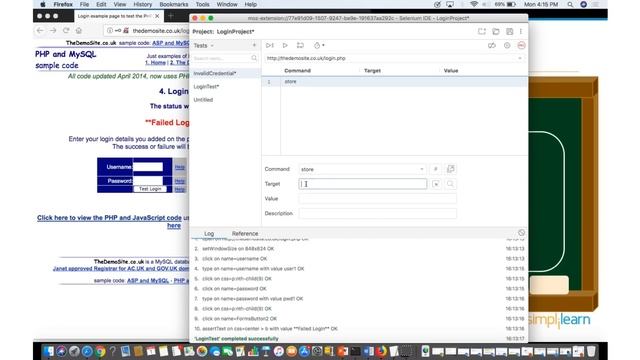The image size is (640, 360).
Task: Open Trash in the Dock
Action: [591, 351]
